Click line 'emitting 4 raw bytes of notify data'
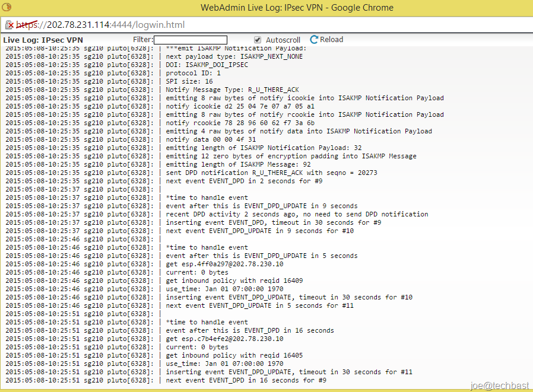Screen dimensions: 533x392 tap(299, 131)
